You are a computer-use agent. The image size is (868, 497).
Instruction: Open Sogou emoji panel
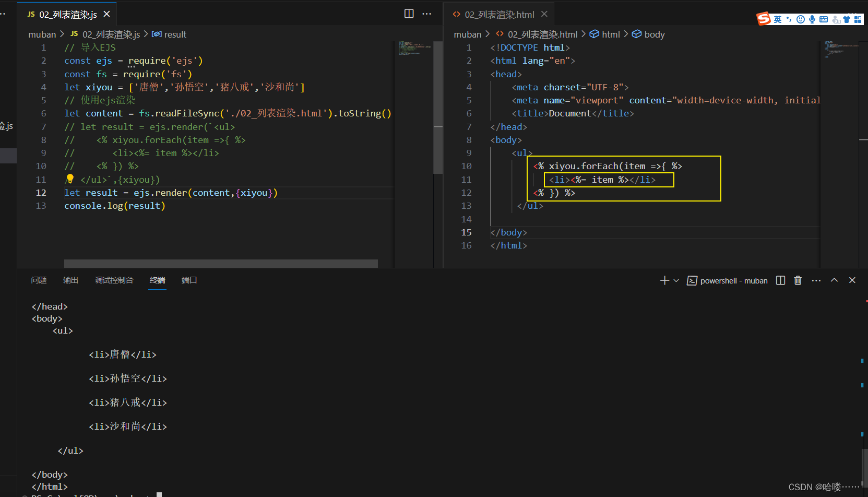pyautogui.click(x=800, y=19)
